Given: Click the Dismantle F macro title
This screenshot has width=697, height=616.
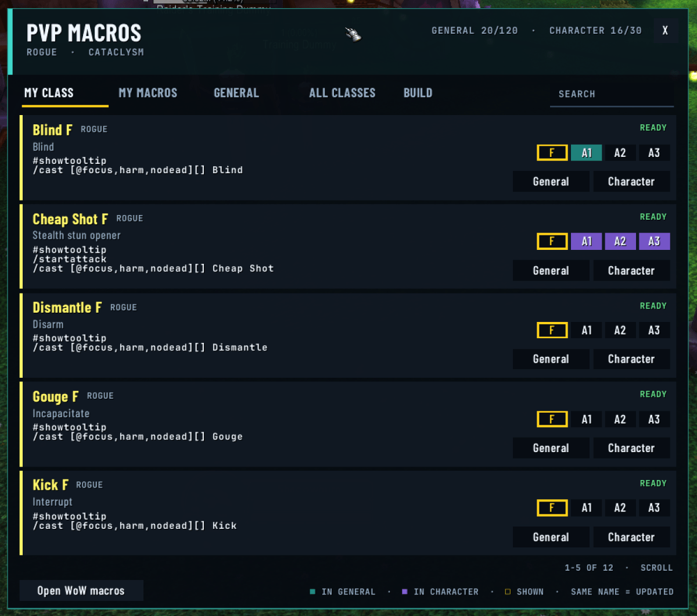Looking at the screenshot, I should 67,307.
